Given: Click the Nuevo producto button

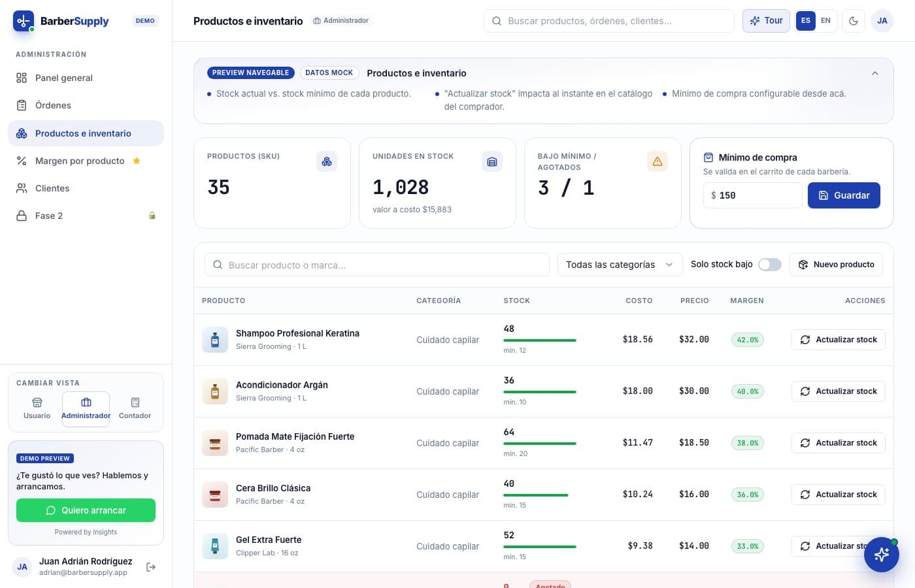Looking at the screenshot, I should click(x=837, y=265).
